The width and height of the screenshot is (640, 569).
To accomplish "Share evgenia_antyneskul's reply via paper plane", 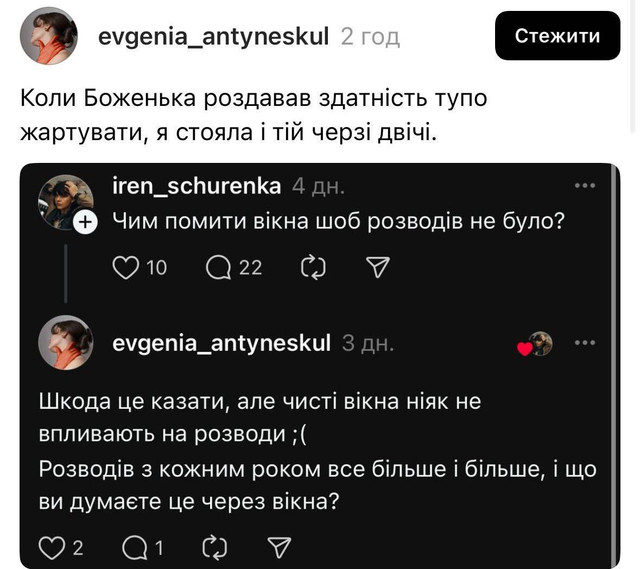I will click(x=281, y=547).
